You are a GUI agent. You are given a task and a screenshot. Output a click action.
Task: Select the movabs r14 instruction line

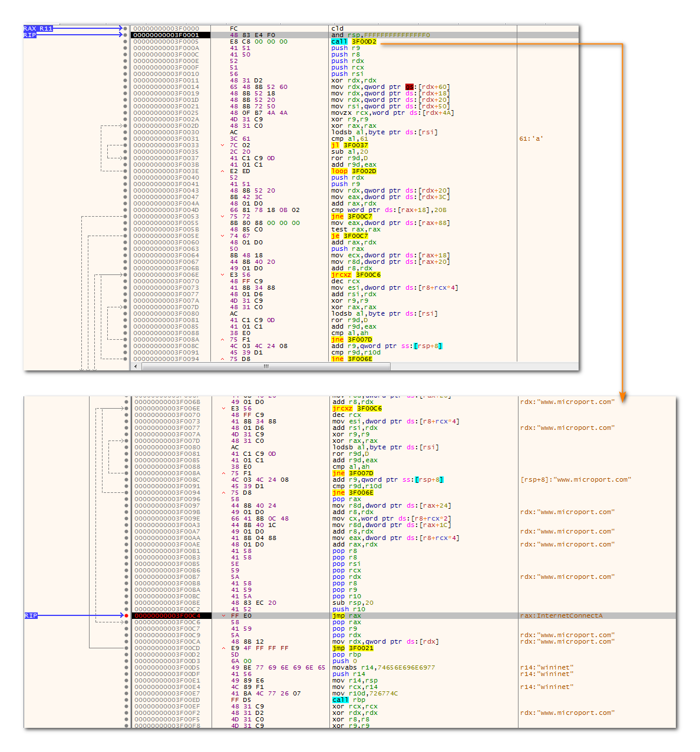pyautogui.click(x=383, y=668)
